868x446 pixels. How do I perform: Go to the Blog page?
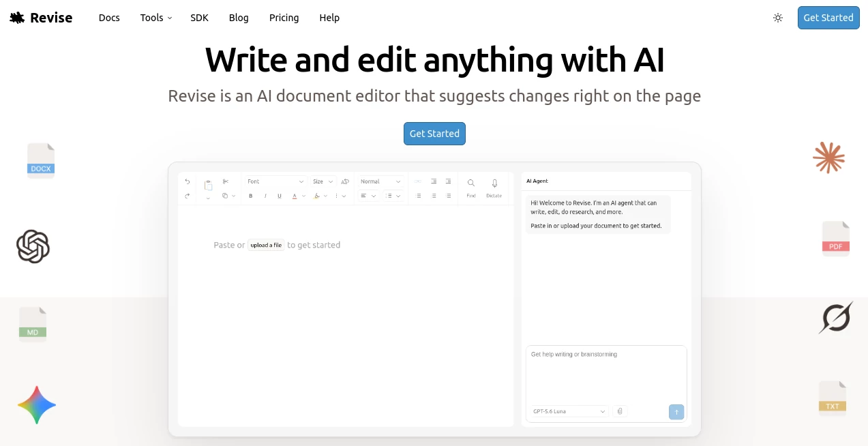239,18
